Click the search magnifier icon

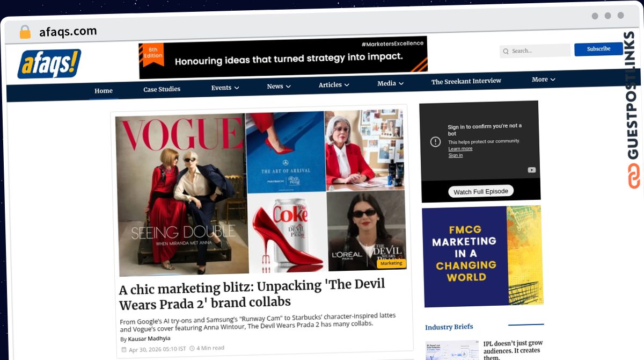pyautogui.click(x=506, y=52)
